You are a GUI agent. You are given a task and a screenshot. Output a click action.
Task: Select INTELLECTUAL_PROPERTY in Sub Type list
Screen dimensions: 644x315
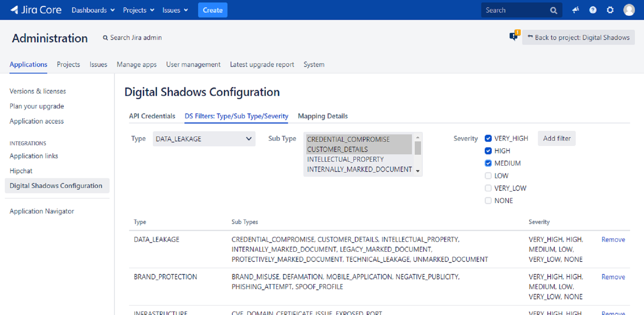[x=359, y=160]
